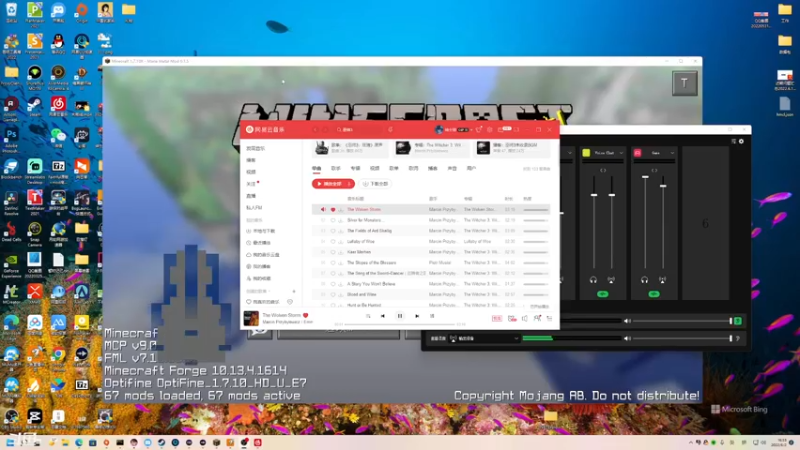Like the Silver for Monsters track
The height and width of the screenshot is (450, 800).
click(x=333, y=220)
